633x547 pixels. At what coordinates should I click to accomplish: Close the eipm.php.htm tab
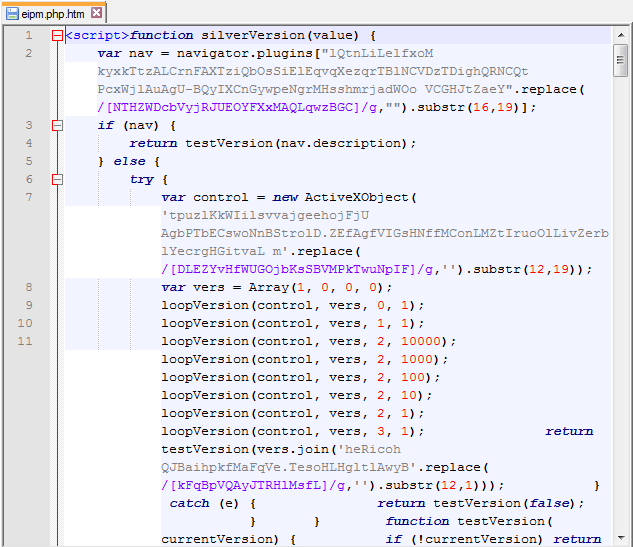[x=96, y=14]
